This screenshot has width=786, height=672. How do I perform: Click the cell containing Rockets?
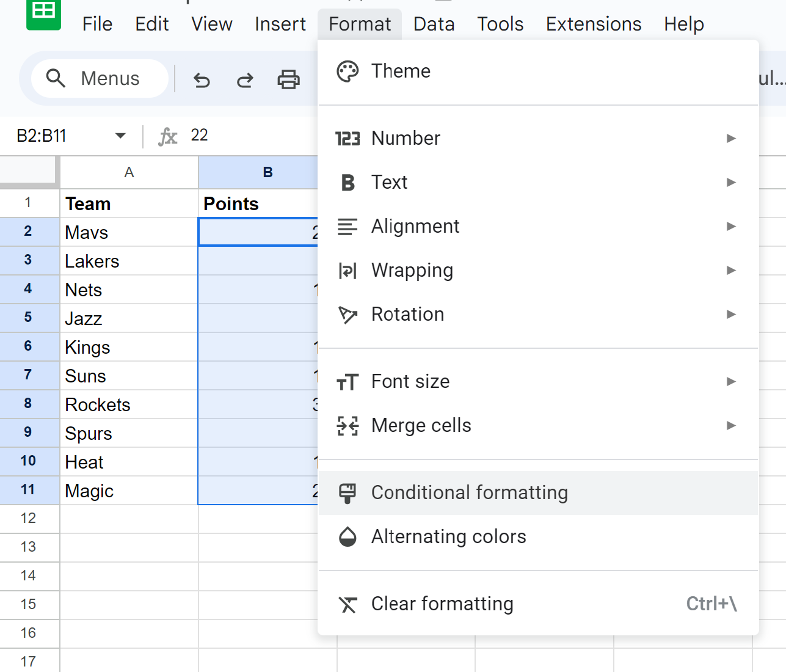point(129,404)
